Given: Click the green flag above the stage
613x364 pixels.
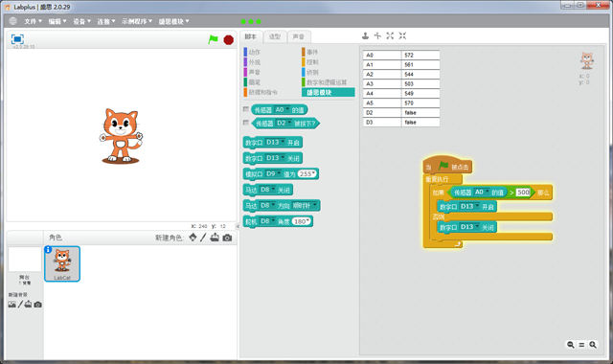Looking at the screenshot, I should click(213, 39).
